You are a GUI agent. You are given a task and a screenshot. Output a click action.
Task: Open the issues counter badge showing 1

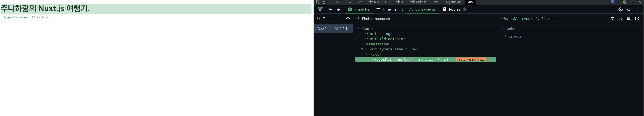click(613, 2)
